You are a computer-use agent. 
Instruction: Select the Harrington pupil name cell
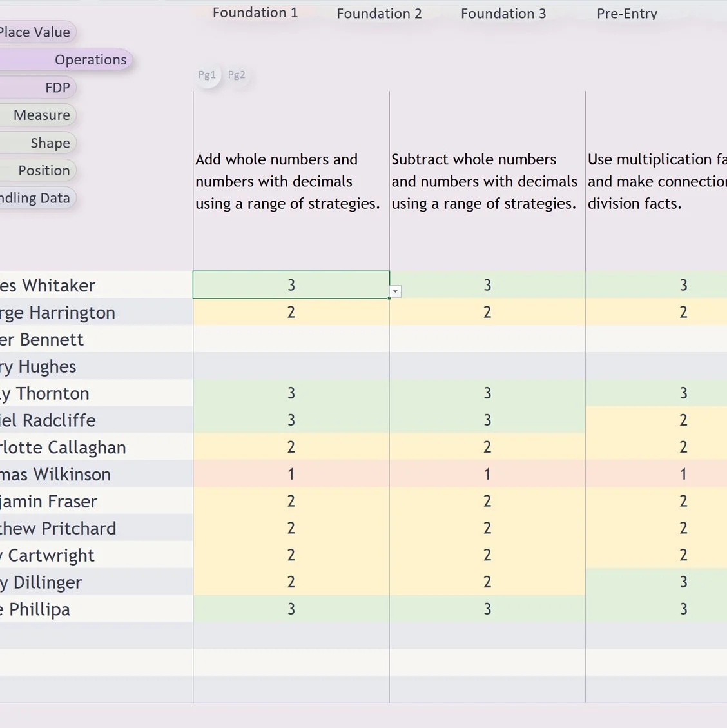(x=96, y=311)
